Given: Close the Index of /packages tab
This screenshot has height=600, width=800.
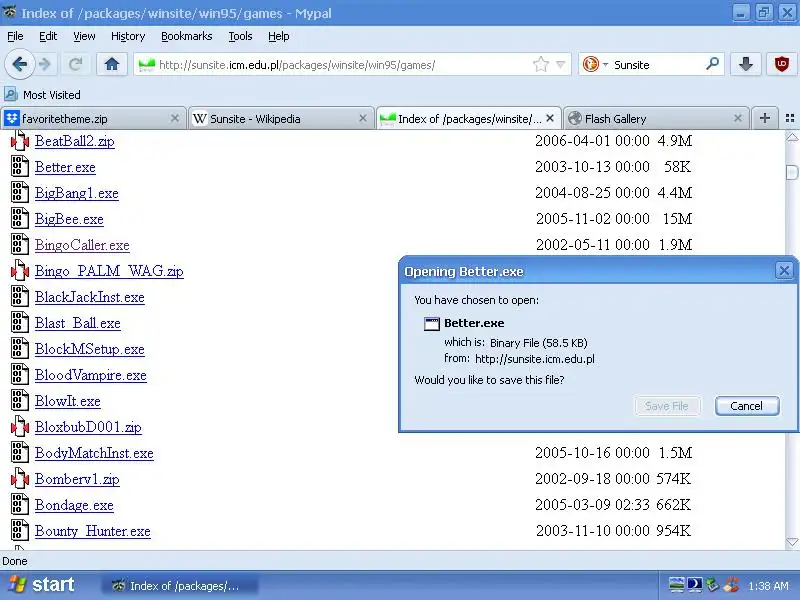Looking at the screenshot, I should [x=550, y=118].
